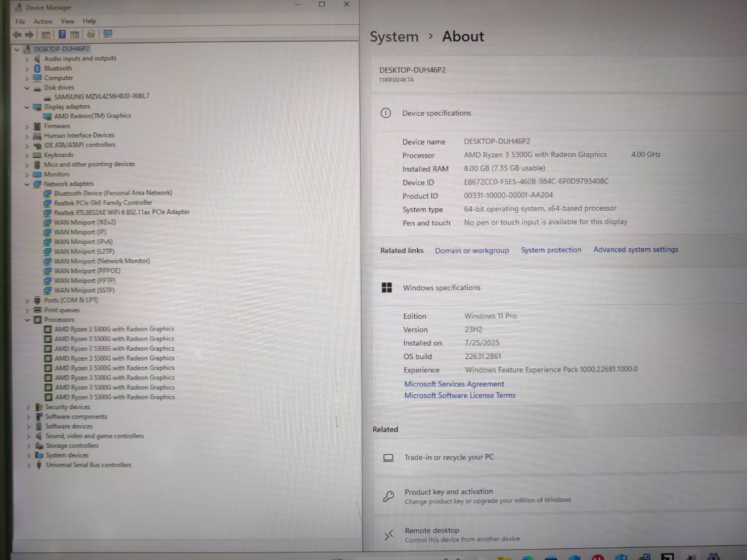The image size is (747, 560).
Task: Open the View menu in Device Manager
Action: coord(67,21)
